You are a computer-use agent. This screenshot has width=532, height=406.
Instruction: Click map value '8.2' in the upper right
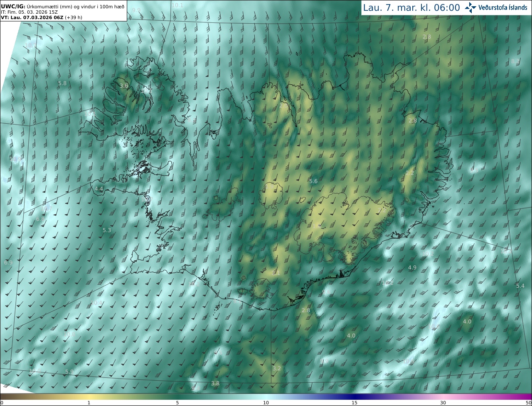point(515,61)
